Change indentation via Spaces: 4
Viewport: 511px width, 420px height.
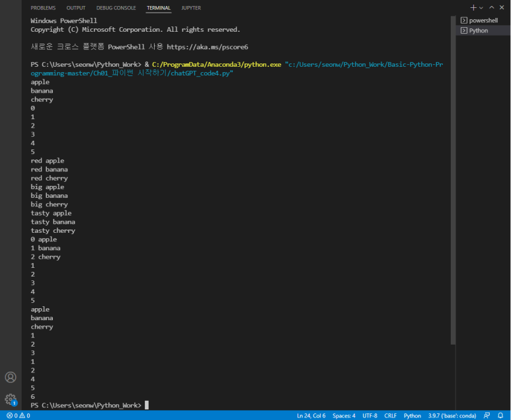344,415
